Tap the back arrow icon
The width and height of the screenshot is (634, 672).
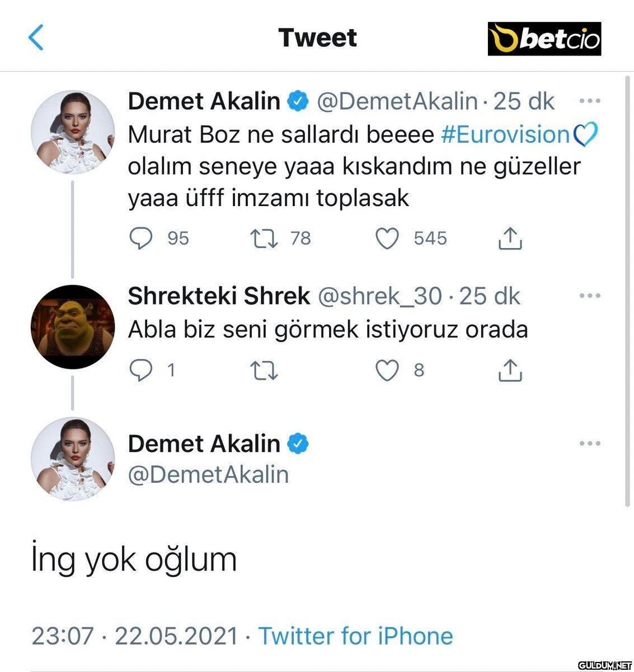coord(36,38)
